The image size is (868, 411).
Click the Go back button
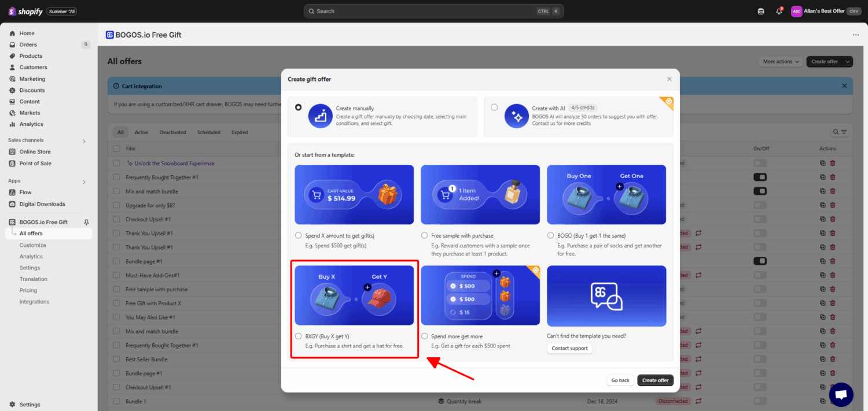point(620,380)
